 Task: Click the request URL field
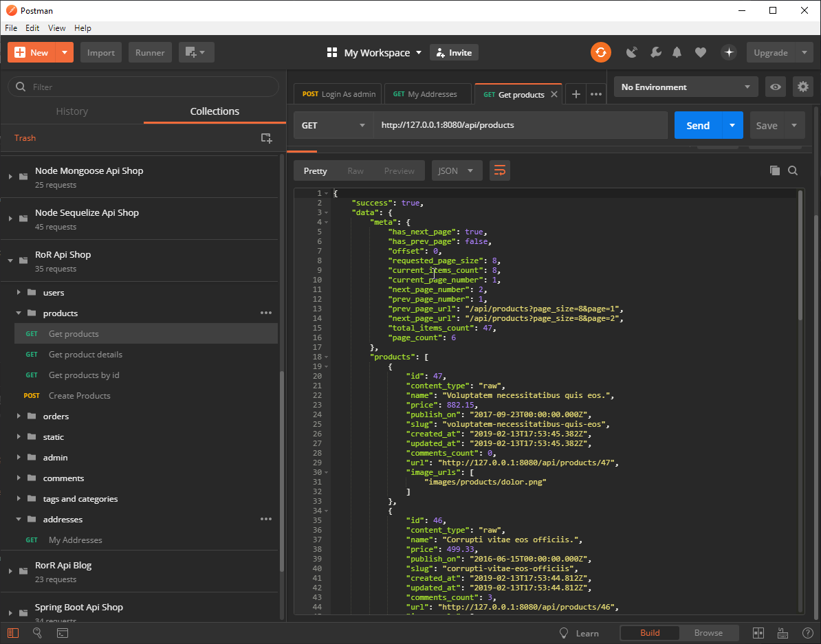point(520,125)
